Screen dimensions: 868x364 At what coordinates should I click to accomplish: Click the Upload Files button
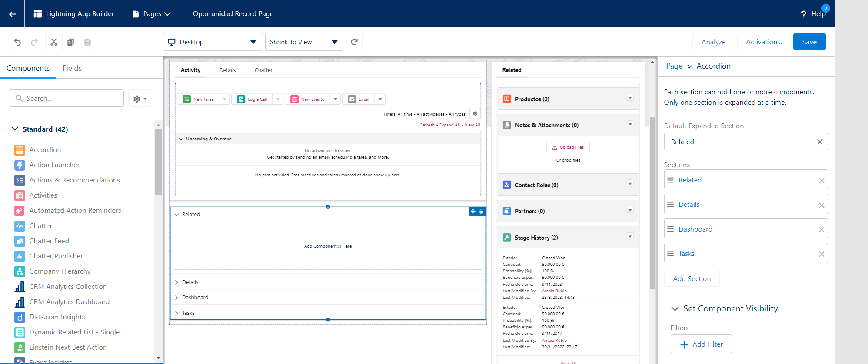click(x=568, y=147)
